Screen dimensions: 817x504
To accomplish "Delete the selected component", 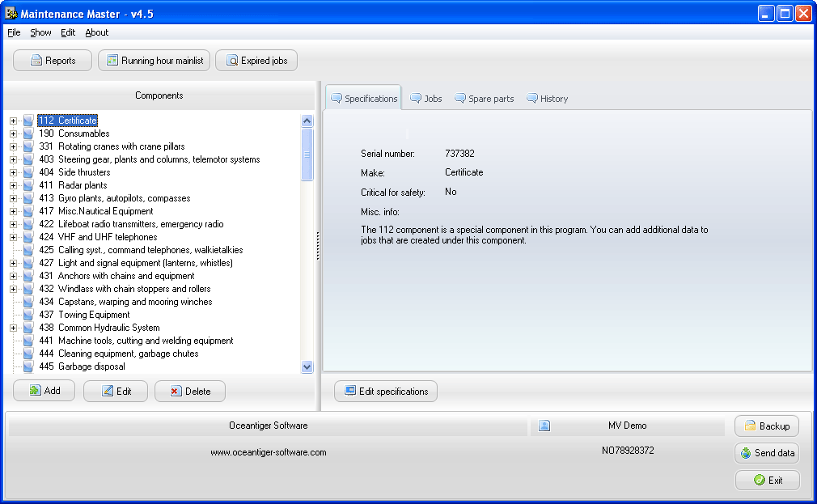I will click(190, 391).
